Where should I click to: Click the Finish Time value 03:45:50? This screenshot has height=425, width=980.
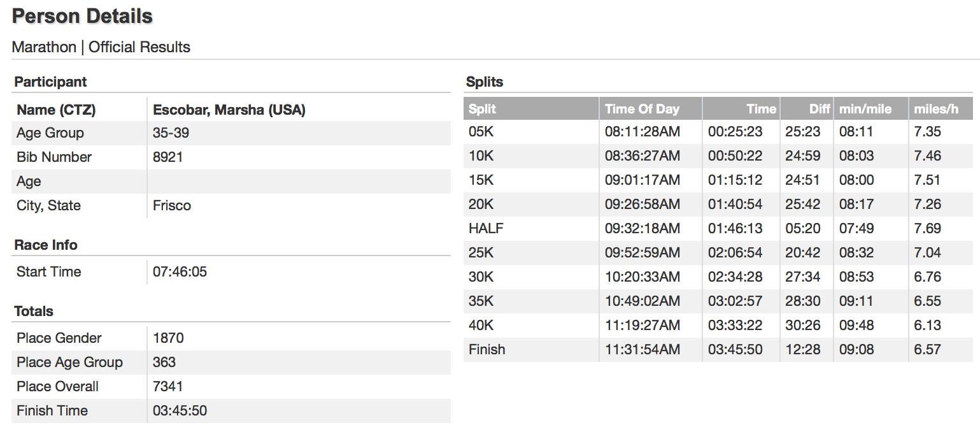pos(180,410)
